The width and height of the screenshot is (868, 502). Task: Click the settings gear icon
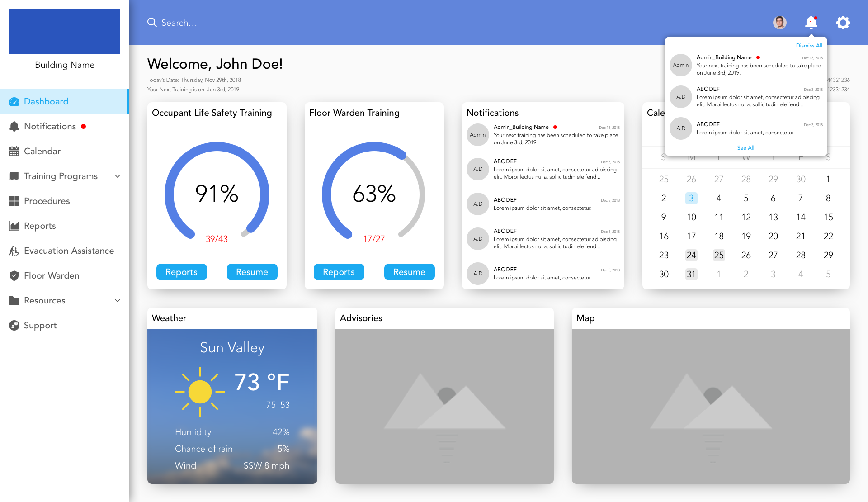(843, 23)
